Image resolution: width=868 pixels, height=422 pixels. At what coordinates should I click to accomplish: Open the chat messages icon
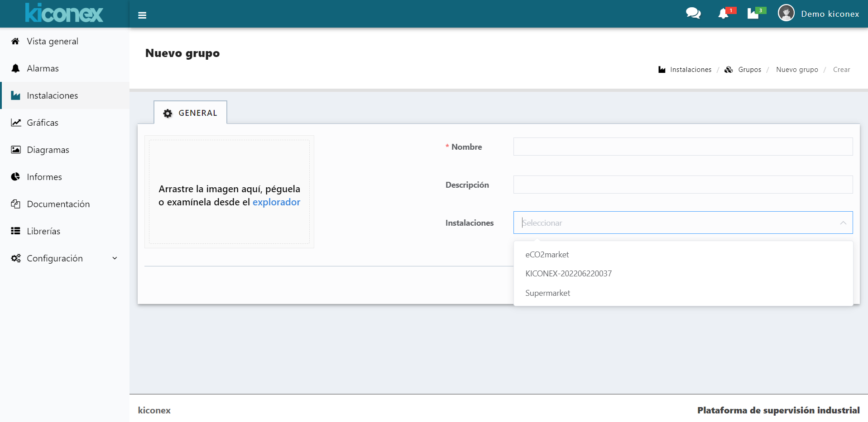[x=693, y=14]
